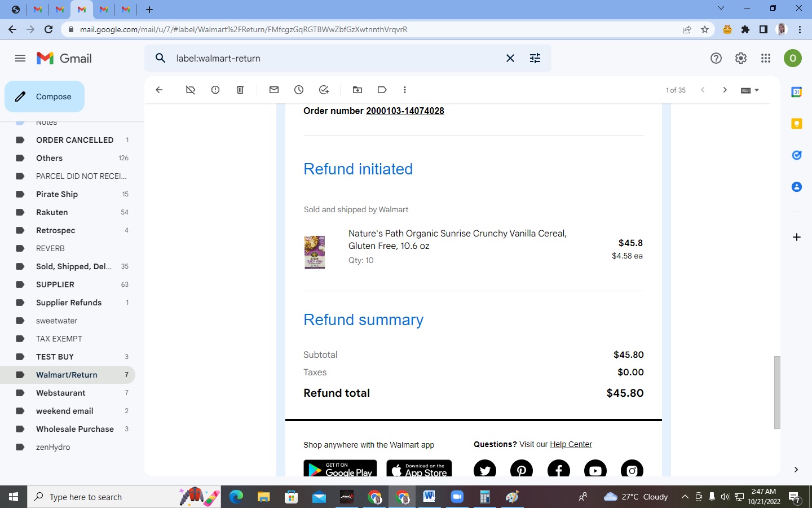Screen dimensions: 812x508
Task: Click the email vertical scrollbar thumb
Action: 777,392
